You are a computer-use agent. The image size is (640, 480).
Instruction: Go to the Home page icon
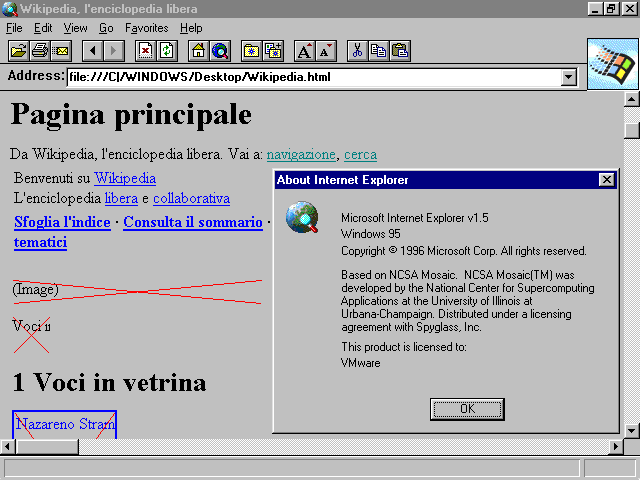198,50
